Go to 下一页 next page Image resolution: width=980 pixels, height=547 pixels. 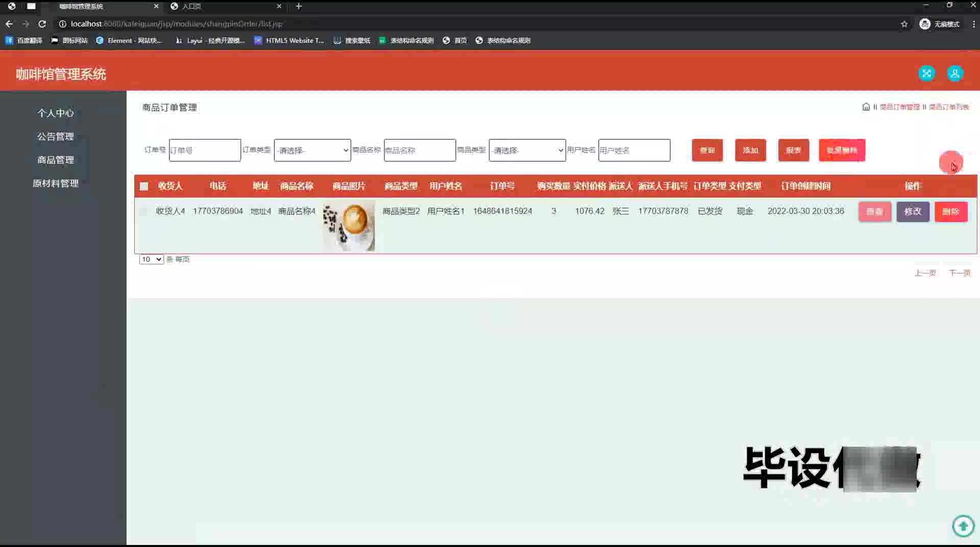[x=960, y=273]
